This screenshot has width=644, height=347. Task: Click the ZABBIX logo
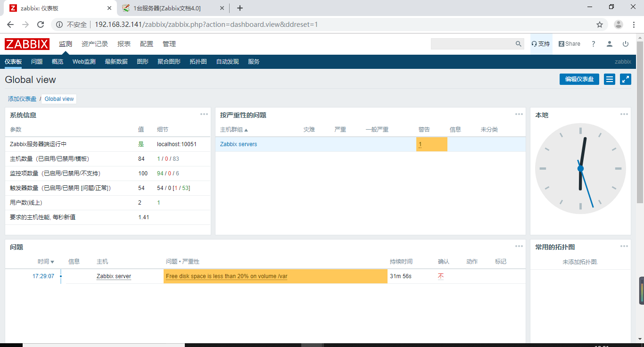coord(27,44)
